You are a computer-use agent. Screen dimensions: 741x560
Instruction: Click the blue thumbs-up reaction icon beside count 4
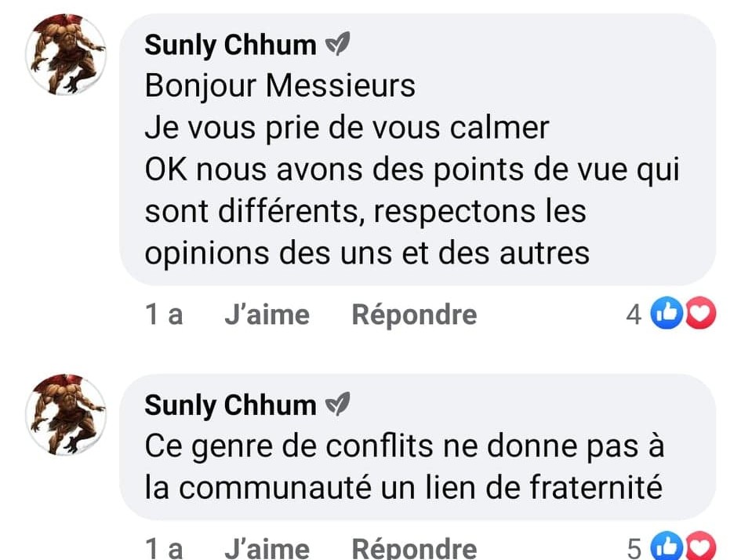(667, 315)
